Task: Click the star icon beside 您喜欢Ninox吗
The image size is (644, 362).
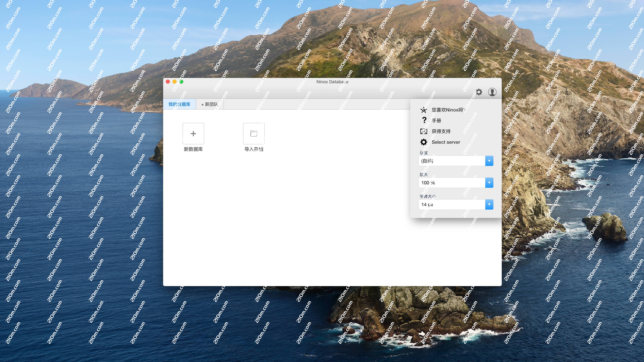Action: [x=424, y=110]
